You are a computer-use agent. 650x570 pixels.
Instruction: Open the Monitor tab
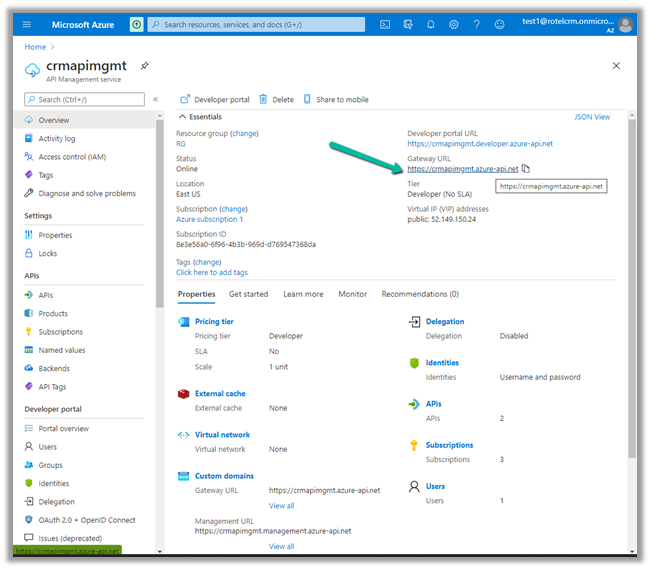[352, 294]
